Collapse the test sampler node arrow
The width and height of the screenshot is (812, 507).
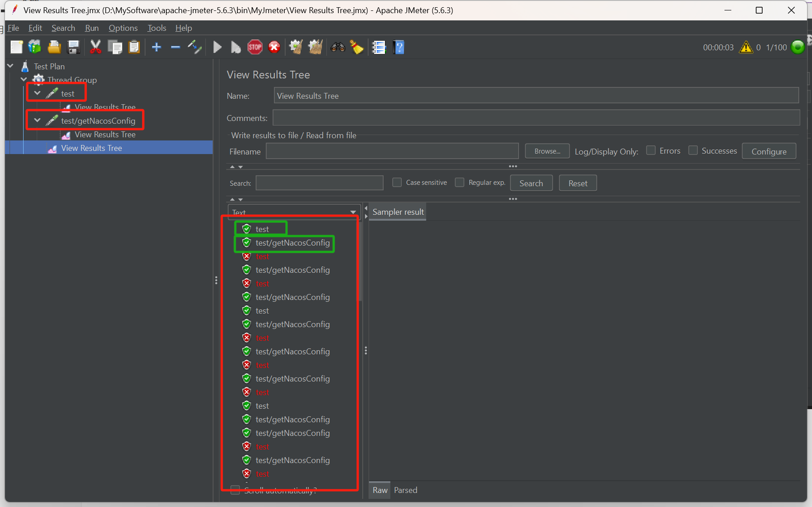coord(38,93)
